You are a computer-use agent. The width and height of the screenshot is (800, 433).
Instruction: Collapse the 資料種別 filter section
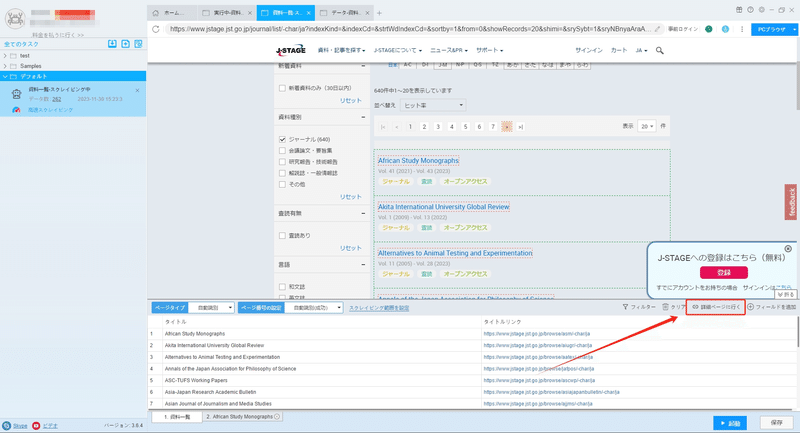click(363, 117)
